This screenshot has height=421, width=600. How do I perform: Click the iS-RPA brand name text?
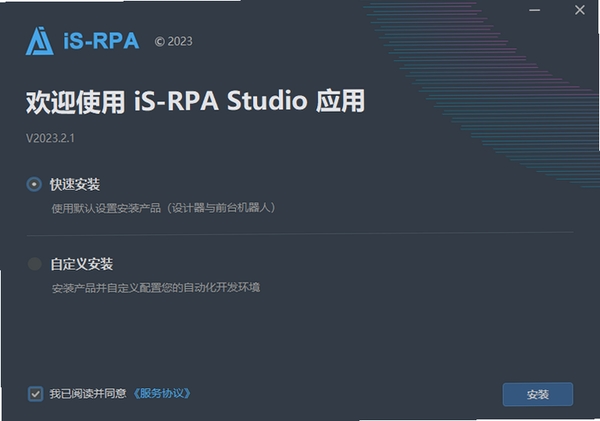click(101, 41)
